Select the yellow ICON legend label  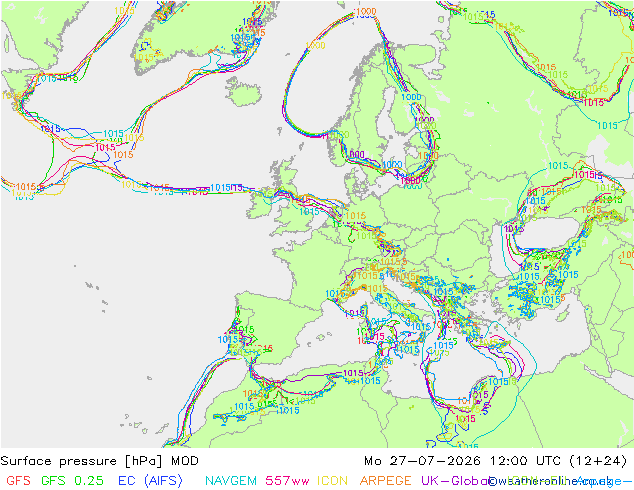[332, 481]
